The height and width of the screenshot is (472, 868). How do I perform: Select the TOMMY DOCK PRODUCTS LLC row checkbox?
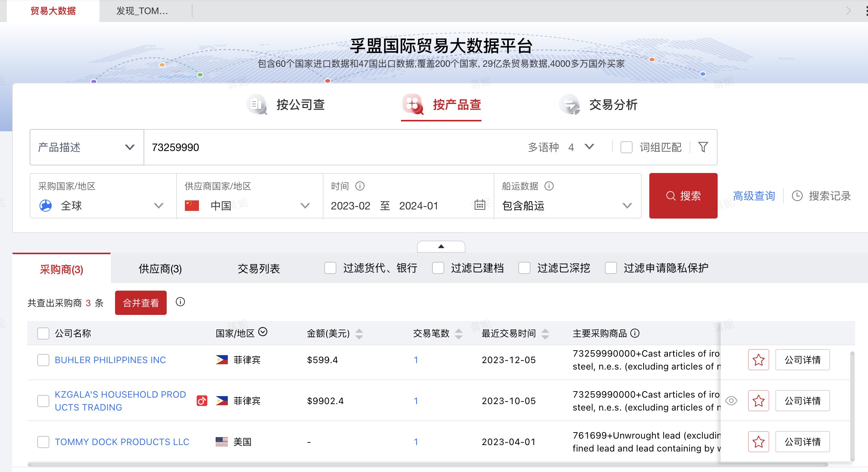coord(43,442)
